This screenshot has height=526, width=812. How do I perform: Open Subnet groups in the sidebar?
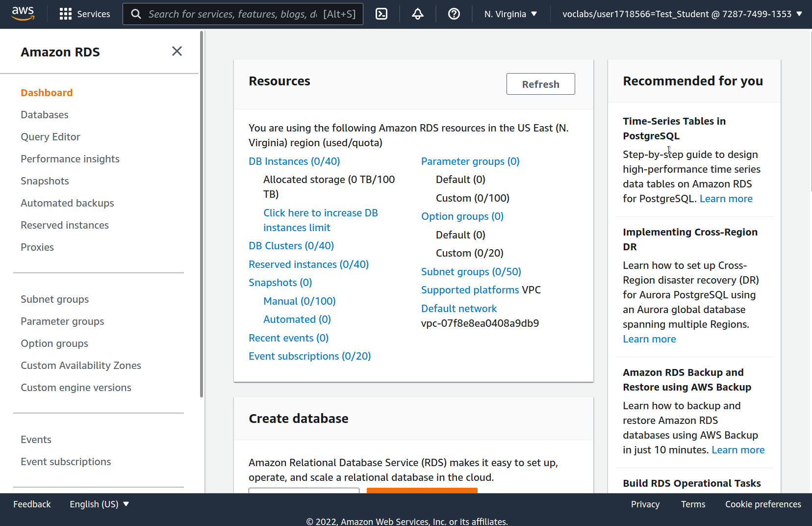[x=55, y=299]
